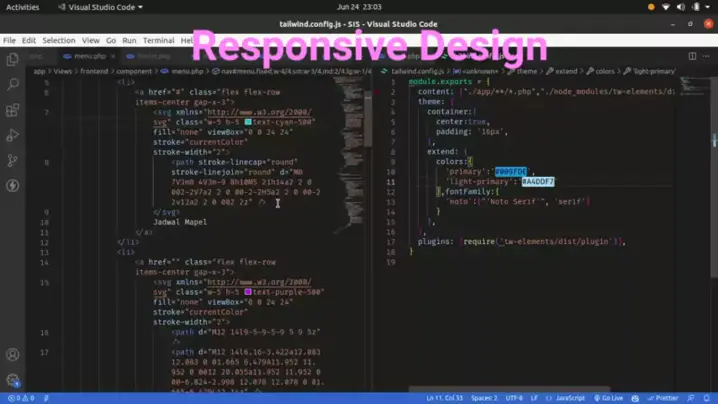
Task: Click Prettier in the status bar
Action: [x=663, y=398]
